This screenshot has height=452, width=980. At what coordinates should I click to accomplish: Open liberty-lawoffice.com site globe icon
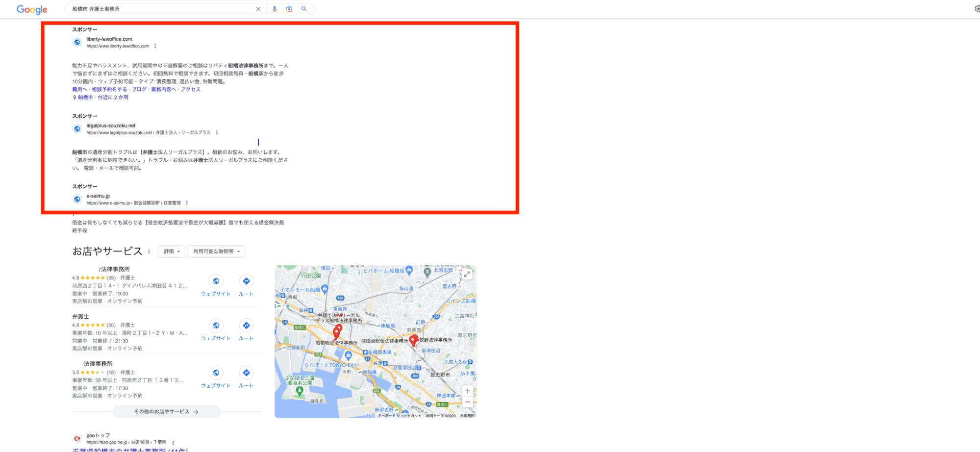click(x=77, y=42)
